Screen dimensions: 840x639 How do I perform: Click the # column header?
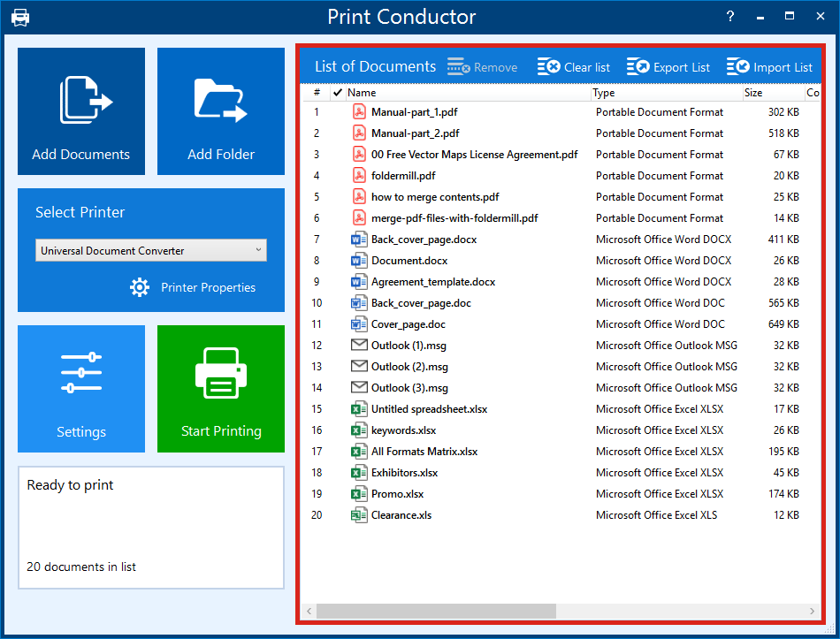(x=317, y=93)
